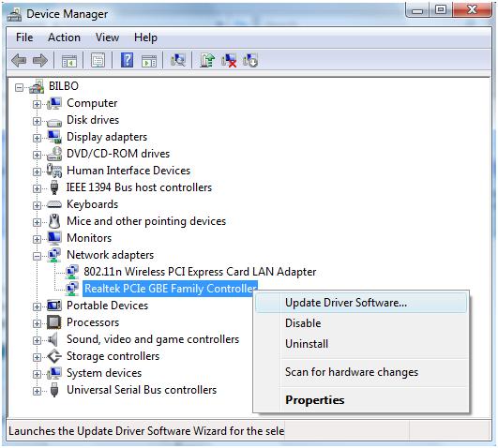The image size is (498, 448).
Task: Click the IEEE 1394 Bus host controllers icon
Action: pyautogui.click(x=54, y=187)
